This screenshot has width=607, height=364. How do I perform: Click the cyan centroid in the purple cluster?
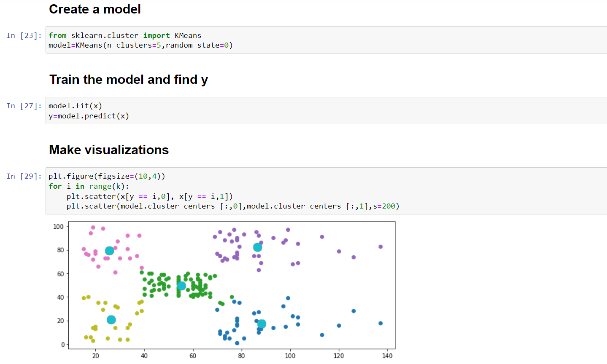(257, 247)
